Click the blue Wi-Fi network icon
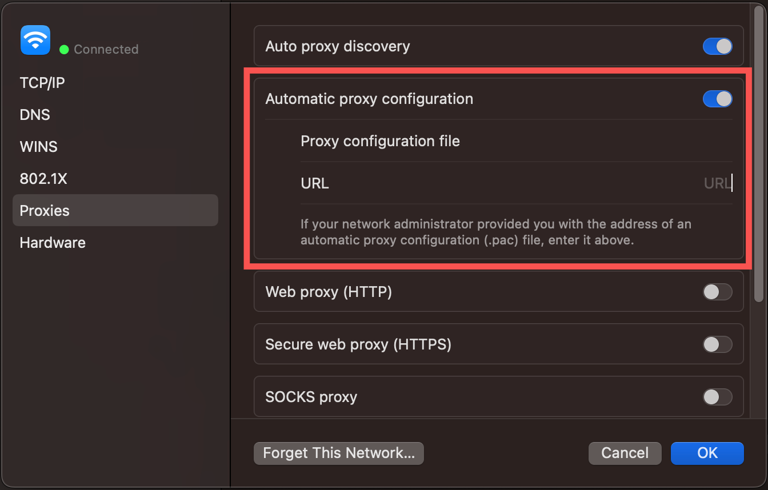The width and height of the screenshot is (768, 490). 35,40
